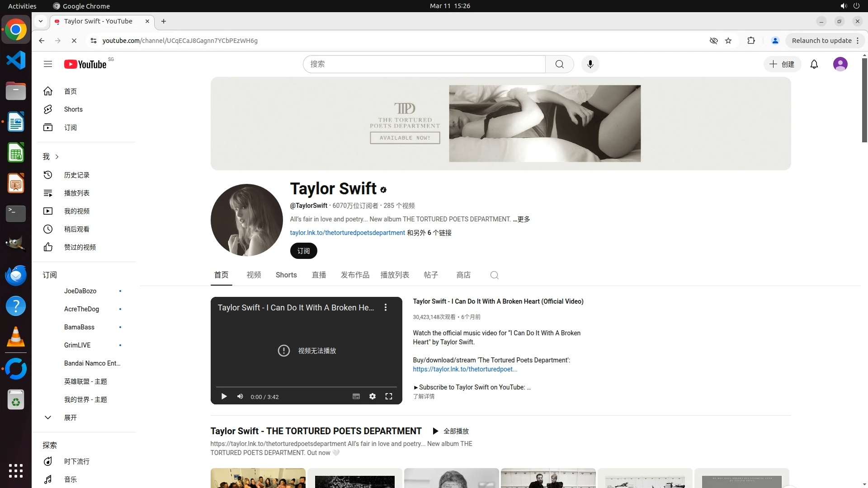Expand channel description with 更多
868x488 pixels.
pos(523,219)
